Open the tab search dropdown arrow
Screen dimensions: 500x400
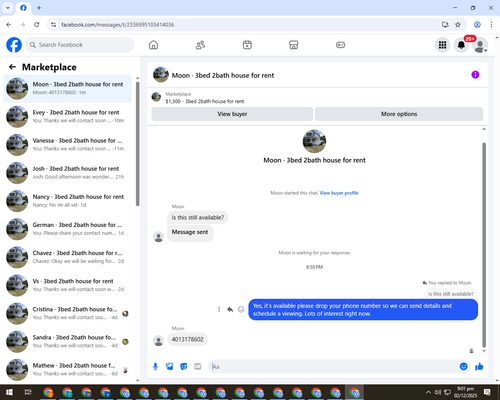tap(8, 8)
